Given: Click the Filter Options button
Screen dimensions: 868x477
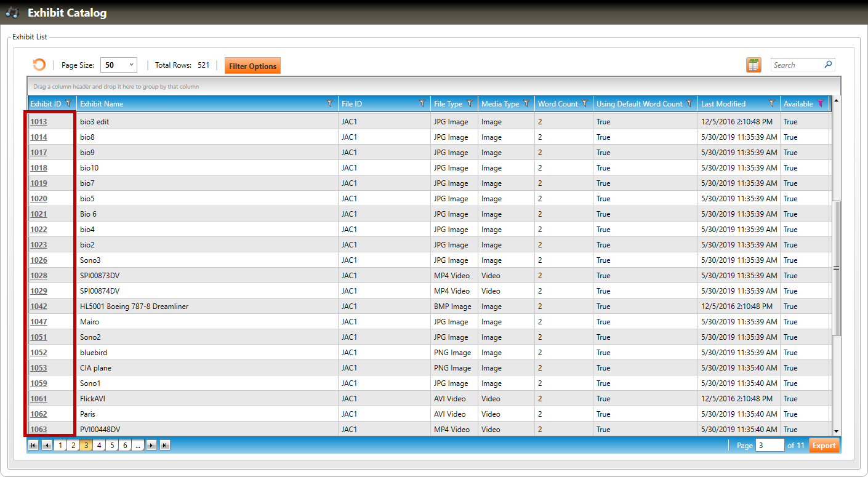Looking at the screenshot, I should tap(252, 66).
